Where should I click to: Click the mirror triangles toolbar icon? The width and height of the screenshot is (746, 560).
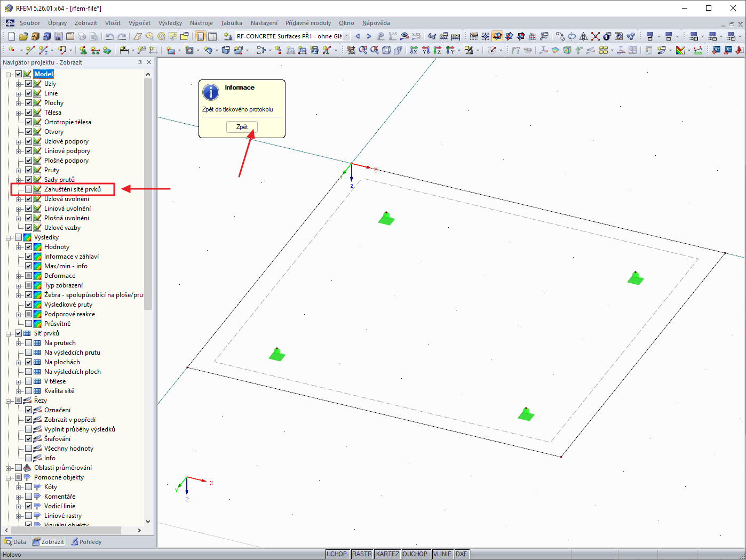[x=584, y=36]
